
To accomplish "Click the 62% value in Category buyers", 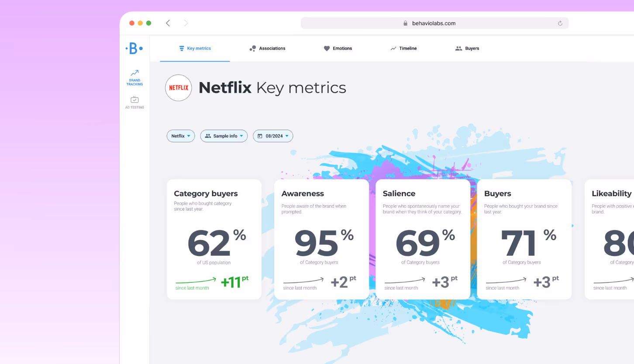I will tap(217, 243).
